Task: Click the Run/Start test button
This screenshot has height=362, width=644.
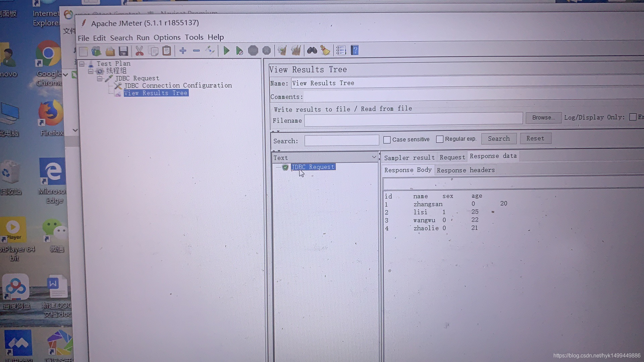Action: [x=226, y=50]
